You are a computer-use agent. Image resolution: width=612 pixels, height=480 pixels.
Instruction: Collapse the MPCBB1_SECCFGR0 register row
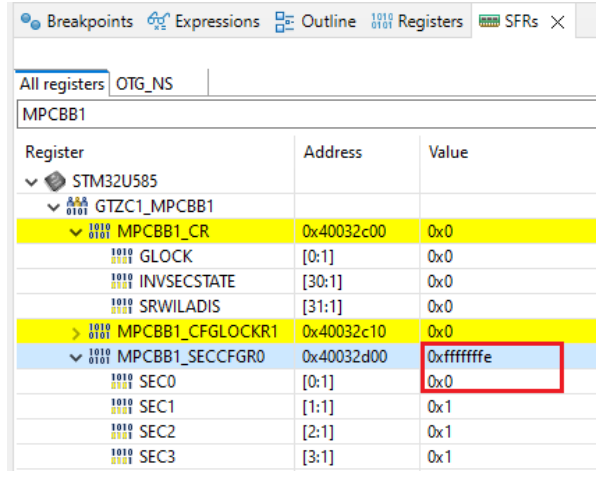click(76, 357)
